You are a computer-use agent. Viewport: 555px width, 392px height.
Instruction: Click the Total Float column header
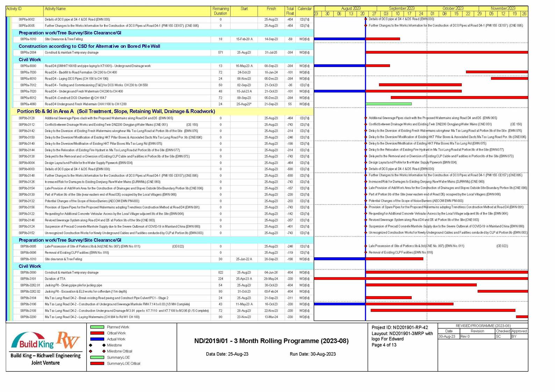coord(290,11)
